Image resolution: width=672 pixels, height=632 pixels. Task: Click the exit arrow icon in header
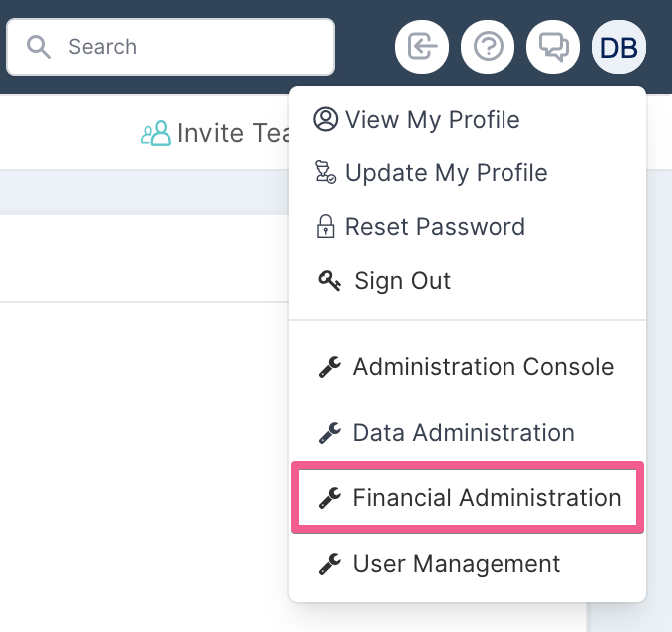(422, 47)
